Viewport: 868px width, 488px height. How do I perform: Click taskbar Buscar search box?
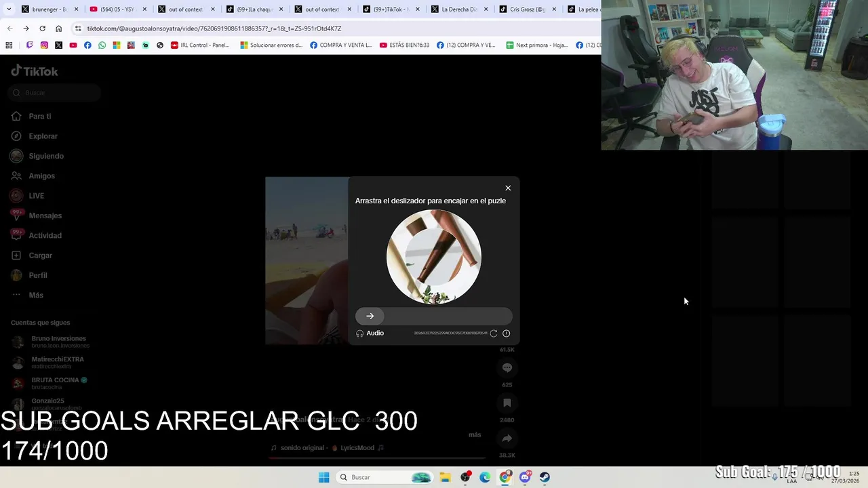pyautogui.click(x=384, y=477)
